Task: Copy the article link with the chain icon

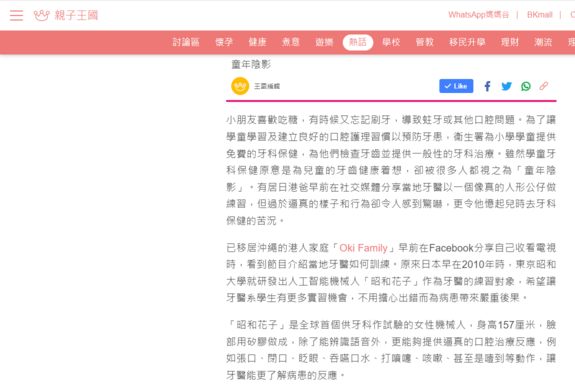Action: (544, 86)
